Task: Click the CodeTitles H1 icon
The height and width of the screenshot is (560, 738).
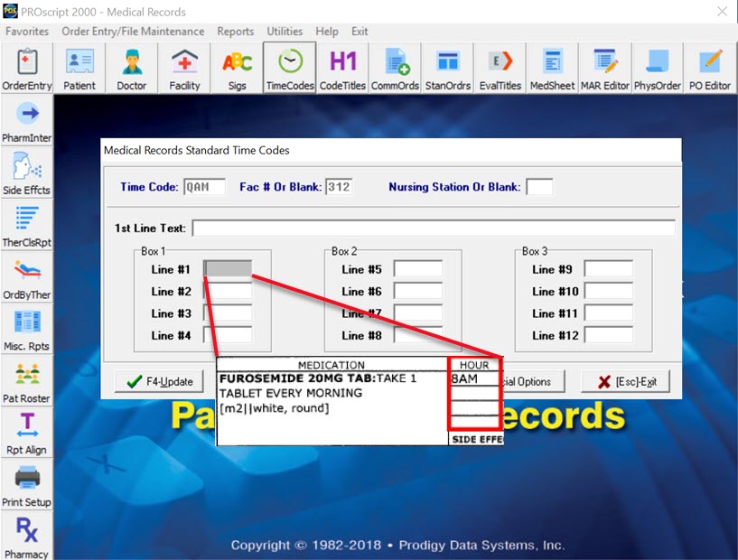Action: pos(343,69)
